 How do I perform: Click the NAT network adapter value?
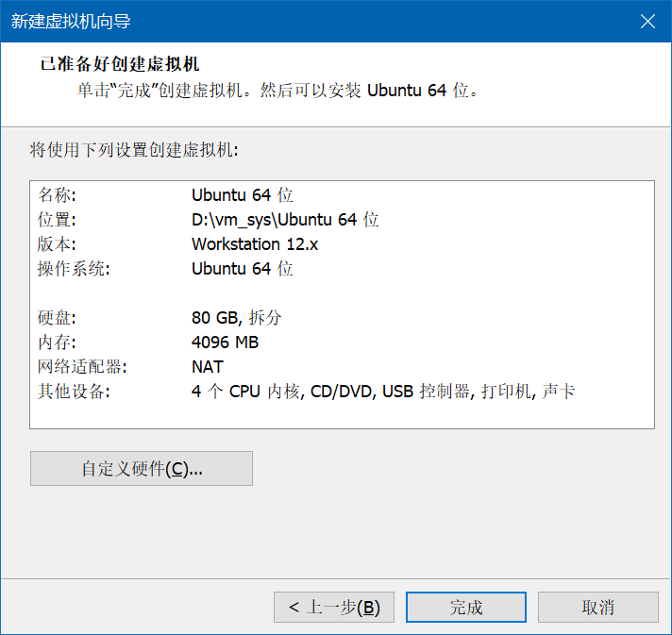click(x=208, y=367)
